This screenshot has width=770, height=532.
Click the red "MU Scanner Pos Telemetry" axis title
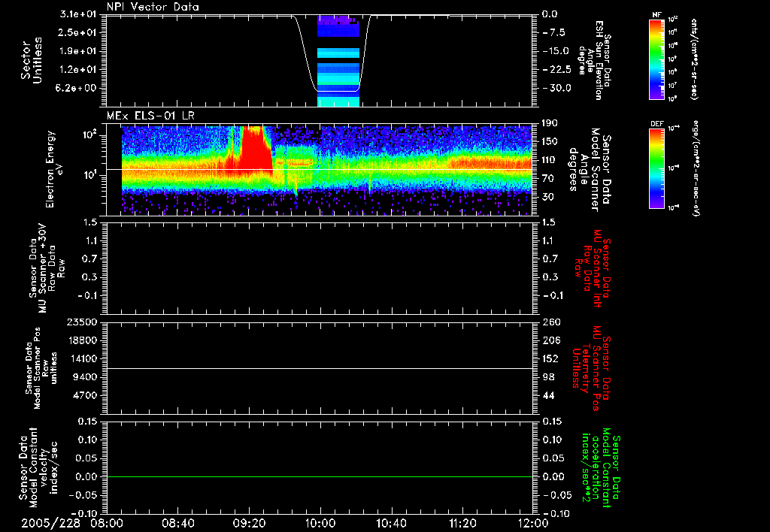click(592, 368)
